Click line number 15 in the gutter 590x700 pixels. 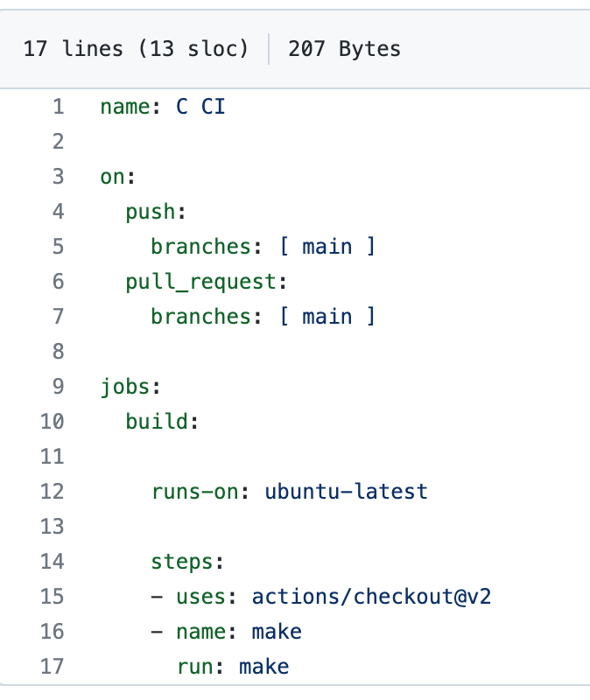tap(53, 597)
